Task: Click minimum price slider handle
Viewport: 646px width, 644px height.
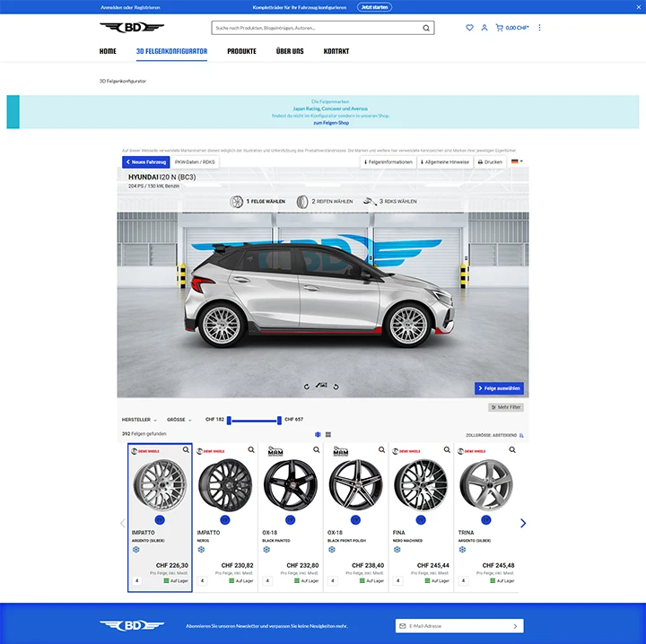Action: 229,421
